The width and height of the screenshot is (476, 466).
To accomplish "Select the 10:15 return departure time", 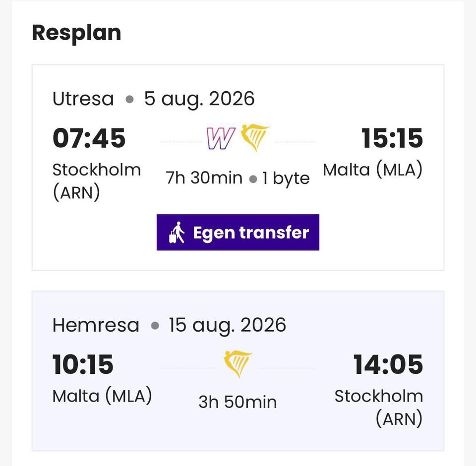I will coord(83,364).
